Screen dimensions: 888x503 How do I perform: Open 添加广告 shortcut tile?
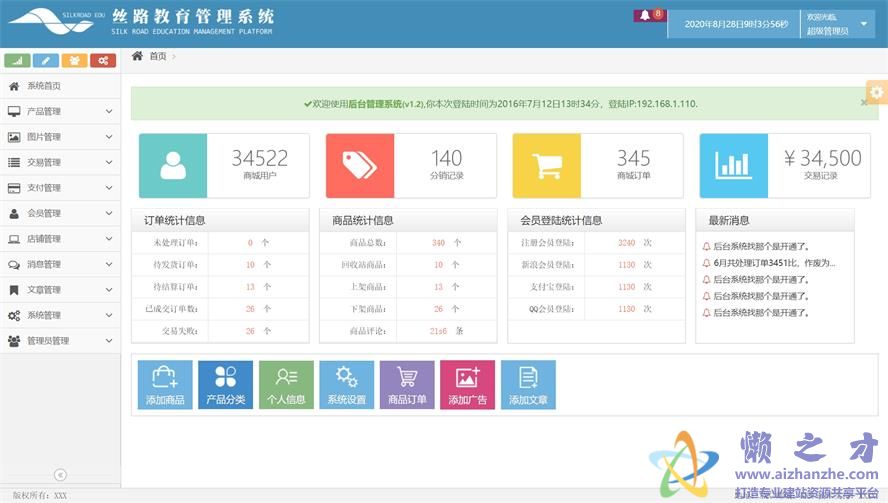click(x=467, y=385)
